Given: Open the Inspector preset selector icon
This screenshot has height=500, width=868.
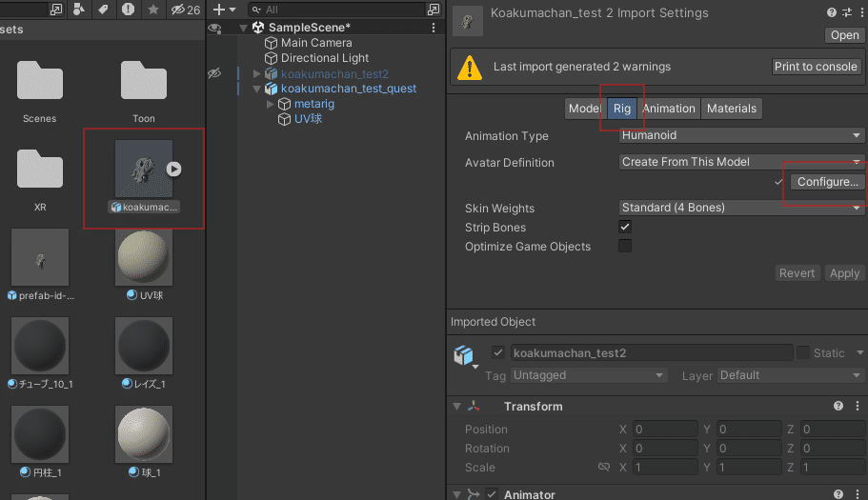Looking at the screenshot, I should (x=847, y=12).
